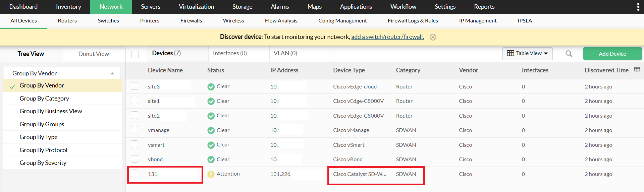Open the Alarms menu
The height and width of the screenshot is (192, 644).
point(280,7)
